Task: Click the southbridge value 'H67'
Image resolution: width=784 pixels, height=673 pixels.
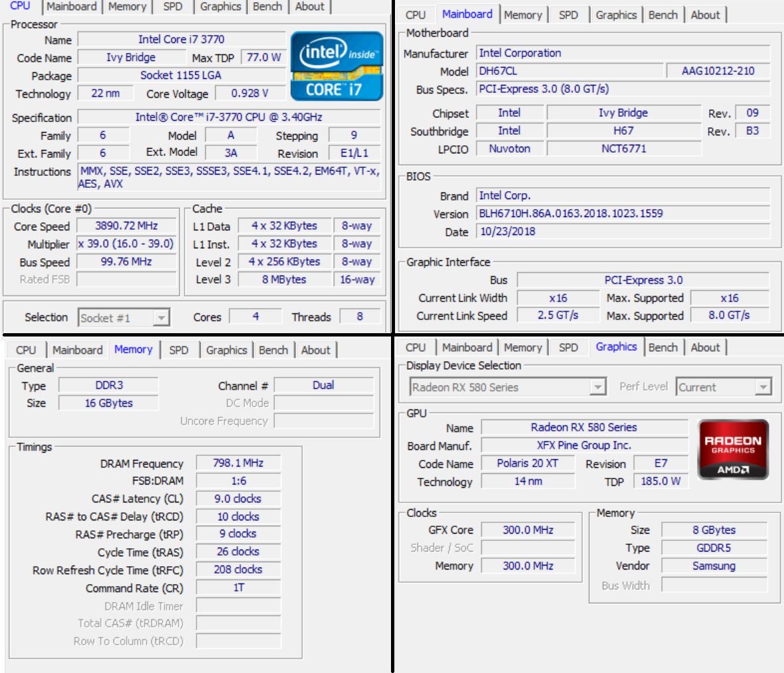Action: click(623, 131)
